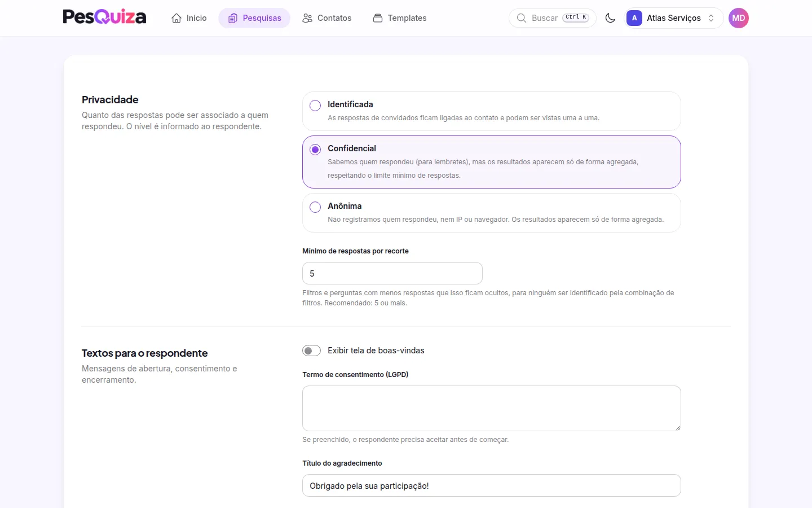The height and width of the screenshot is (508, 812).
Task: Click the 'Se preenchido, o respondente precisa aceitar' hint
Action: [405, 440]
